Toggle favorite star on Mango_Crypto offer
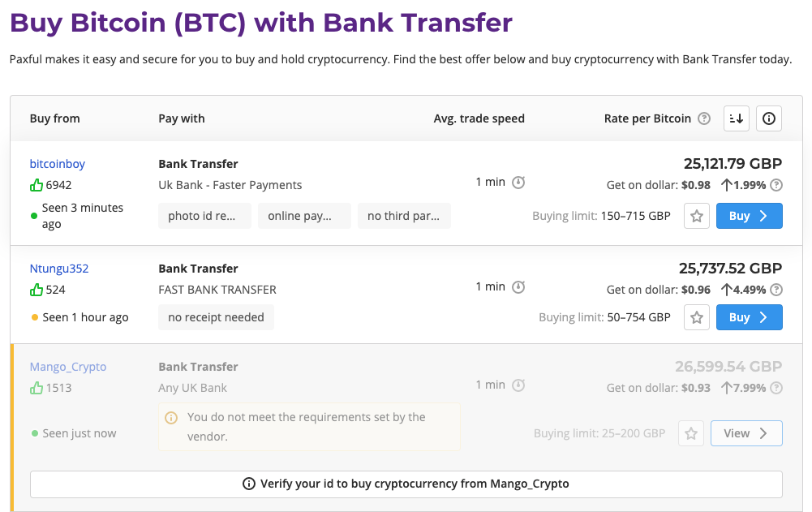Viewport: 812px width, 512px height. (x=691, y=433)
